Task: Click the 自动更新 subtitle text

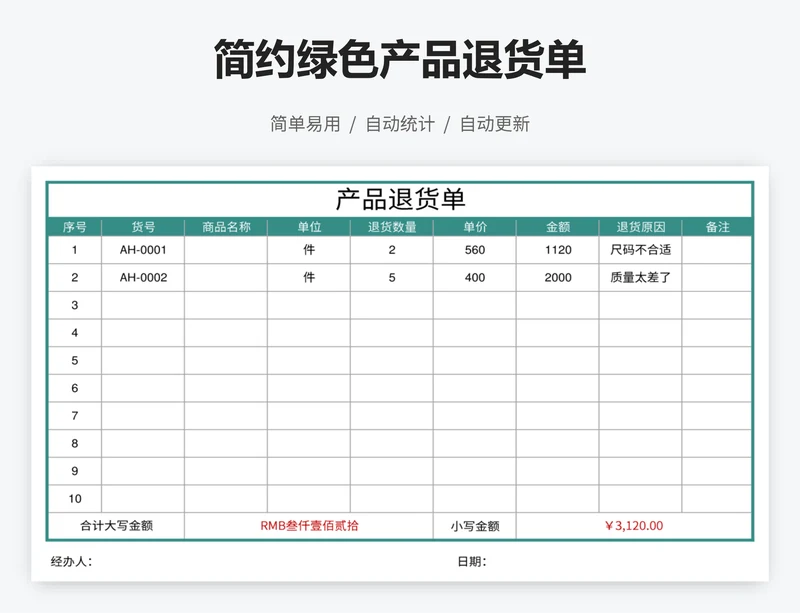Action: click(495, 124)
